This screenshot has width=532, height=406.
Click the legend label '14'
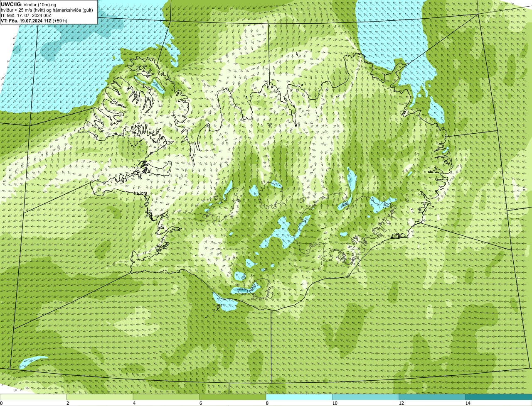(468, 403)
